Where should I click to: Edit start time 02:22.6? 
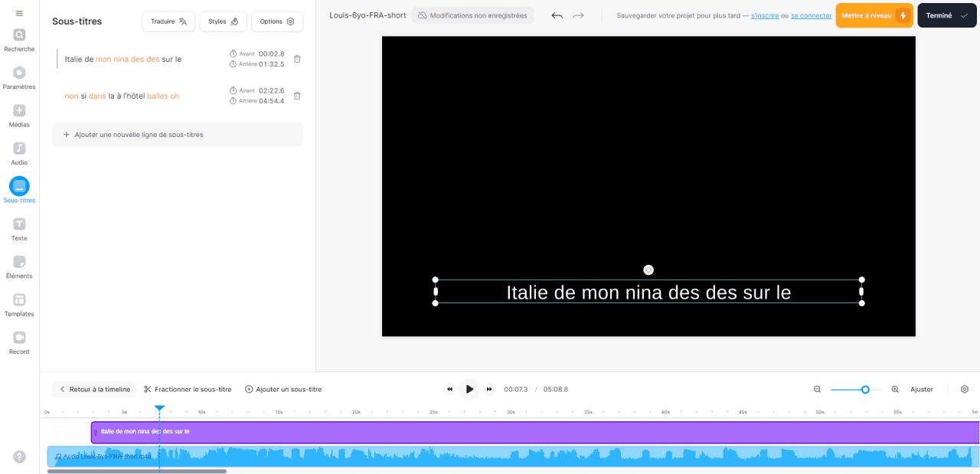(271, 90)
